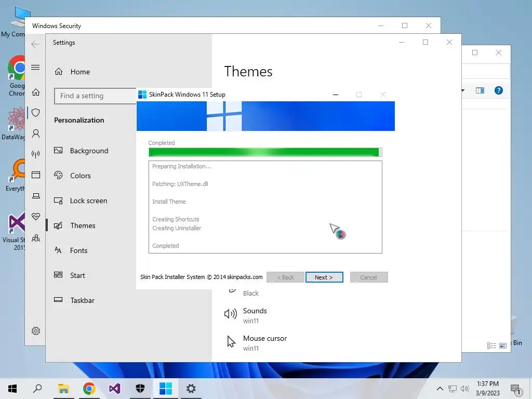Minimize the SkinPack Windows 11 Setup window
532x399 pixels.
(x=336, y=95)
